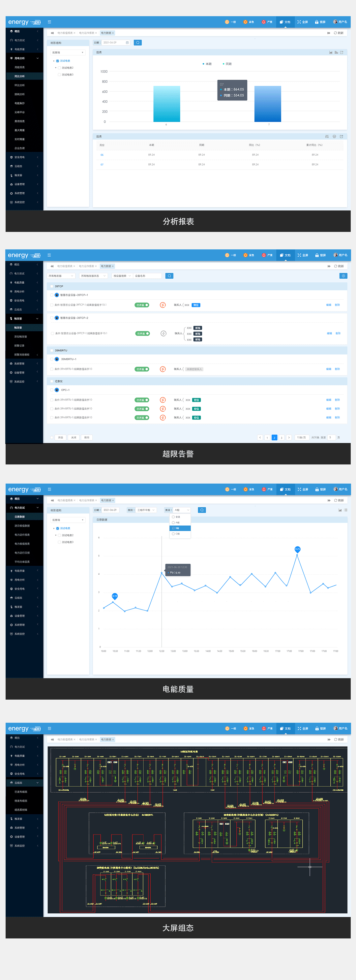Toggle 已开启 switch for the 39MBRTU-1 condition
This screenshot has width=356, height=980.
click(142, 369)
